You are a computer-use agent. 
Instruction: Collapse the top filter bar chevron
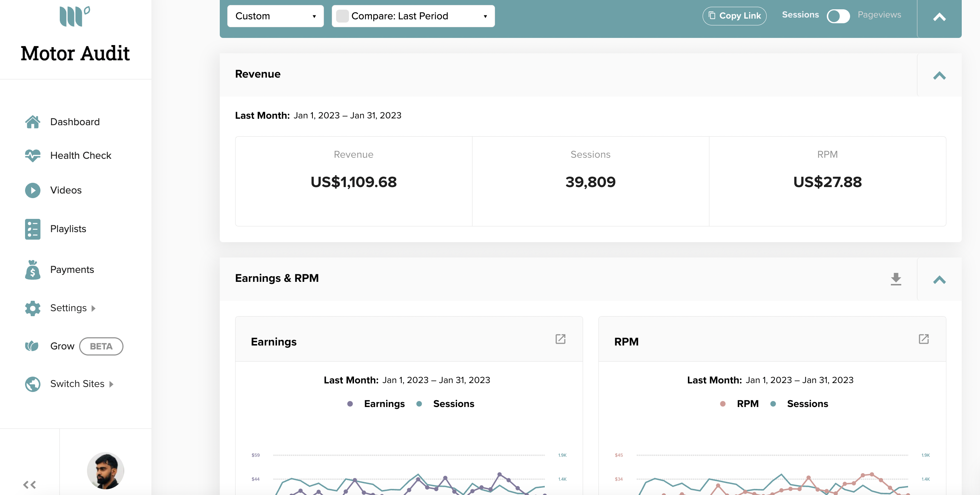939,17
